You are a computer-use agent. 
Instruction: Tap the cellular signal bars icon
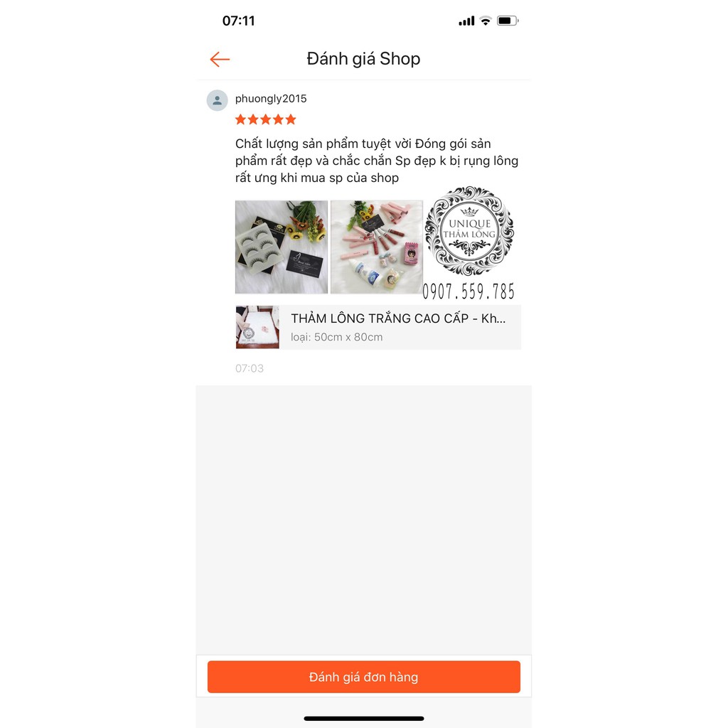(x=466, y=21)
